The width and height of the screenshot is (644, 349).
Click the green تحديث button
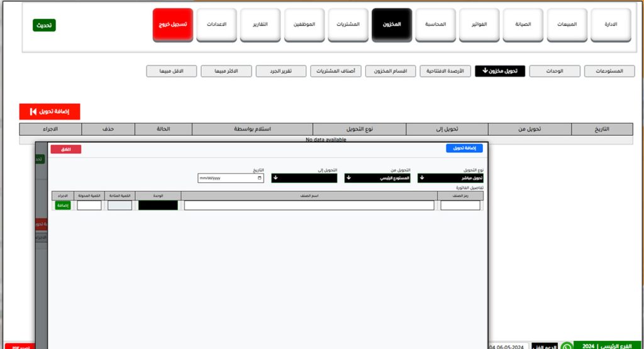[x=44, y=25]
